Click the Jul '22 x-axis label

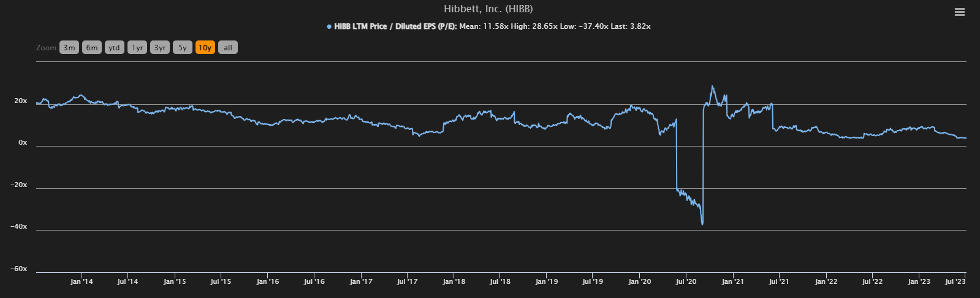[872, 281]
